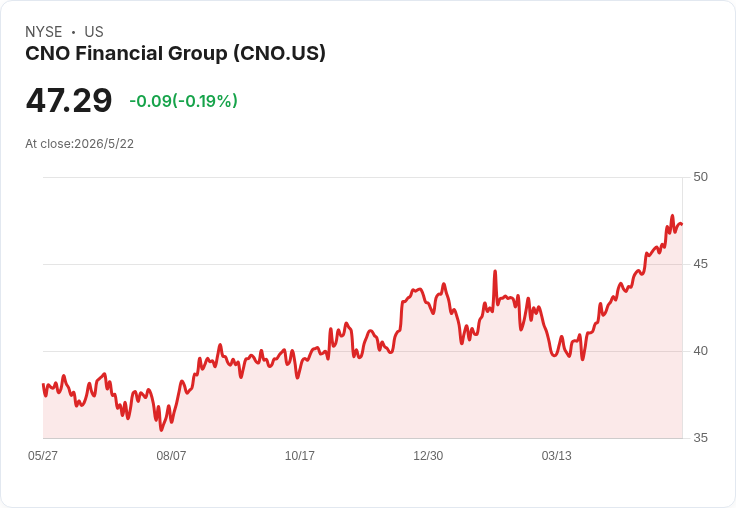736x508 pixels.
Task: Click the chart's lowest dip before 08/07
Action: pyautogui.click(x=161, y=429)
